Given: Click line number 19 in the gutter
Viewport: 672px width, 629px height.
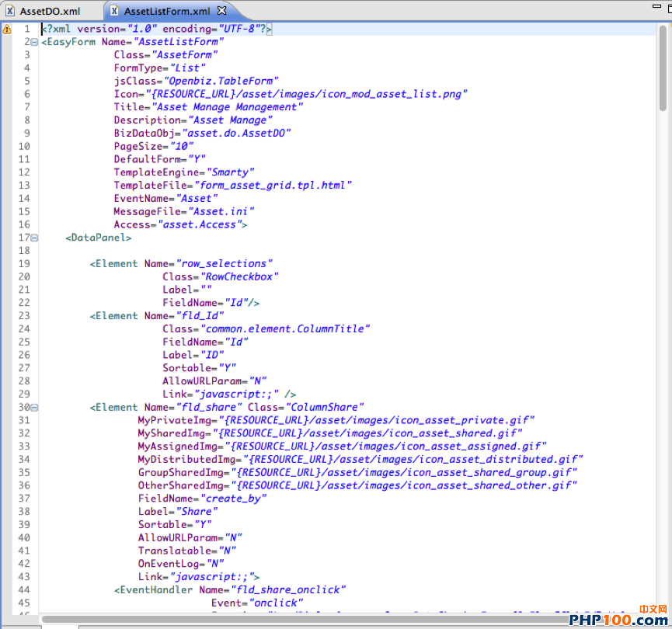Looking at the screenshot, I should pos(23,264).
